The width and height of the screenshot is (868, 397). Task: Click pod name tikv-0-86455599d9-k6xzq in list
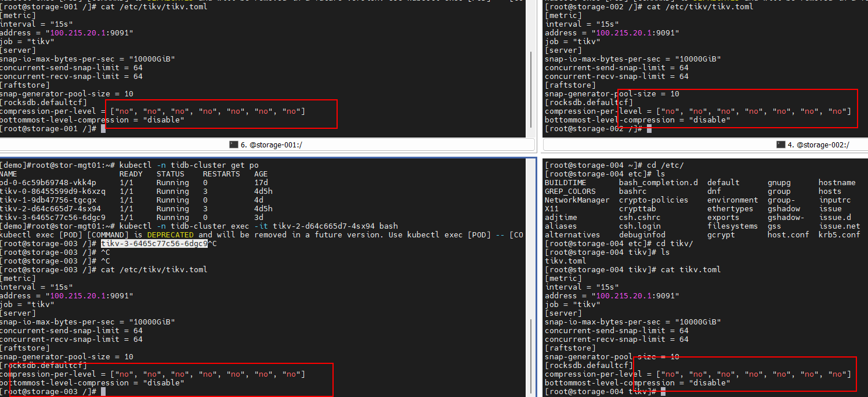pos(52,192)
